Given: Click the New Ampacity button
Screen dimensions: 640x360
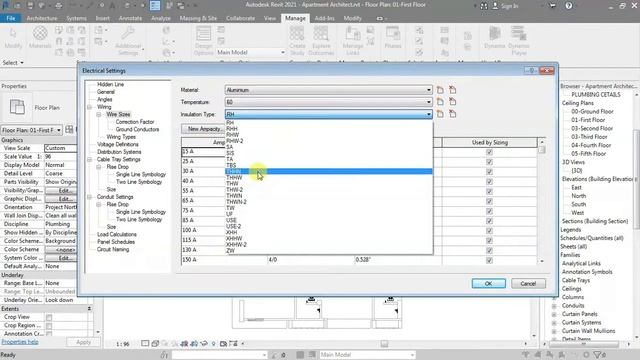Looking at the screenshot, I should [x=203, y=129].
